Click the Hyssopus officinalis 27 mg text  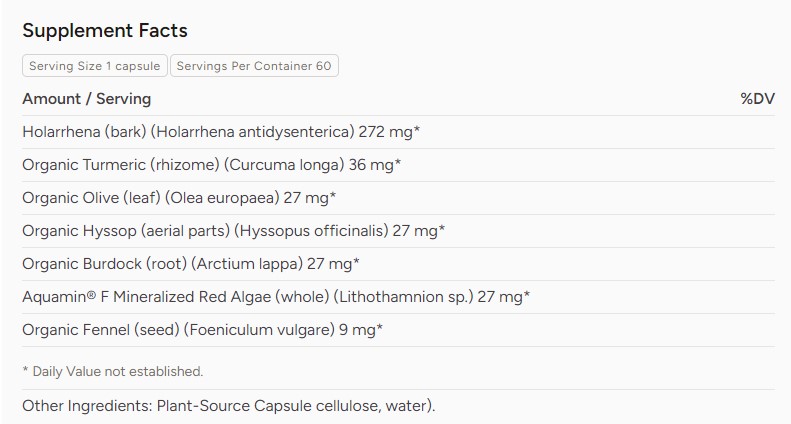click(x=340, y=231)
